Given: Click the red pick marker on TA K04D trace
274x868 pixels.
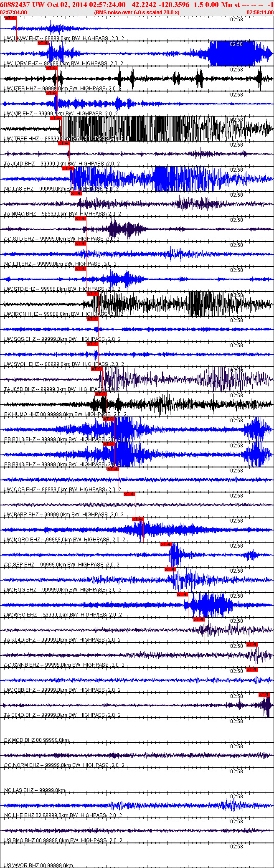Looking at the screenshot, I should (x=199, y=619).
